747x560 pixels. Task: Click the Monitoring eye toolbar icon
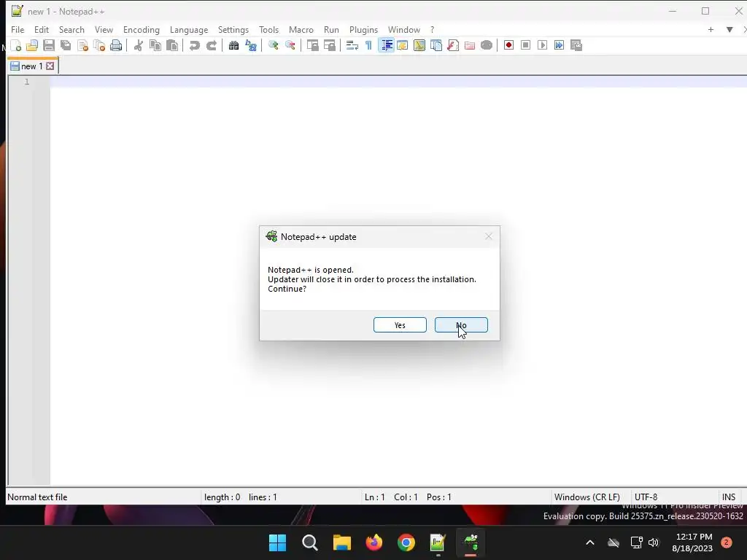point(487,45)
